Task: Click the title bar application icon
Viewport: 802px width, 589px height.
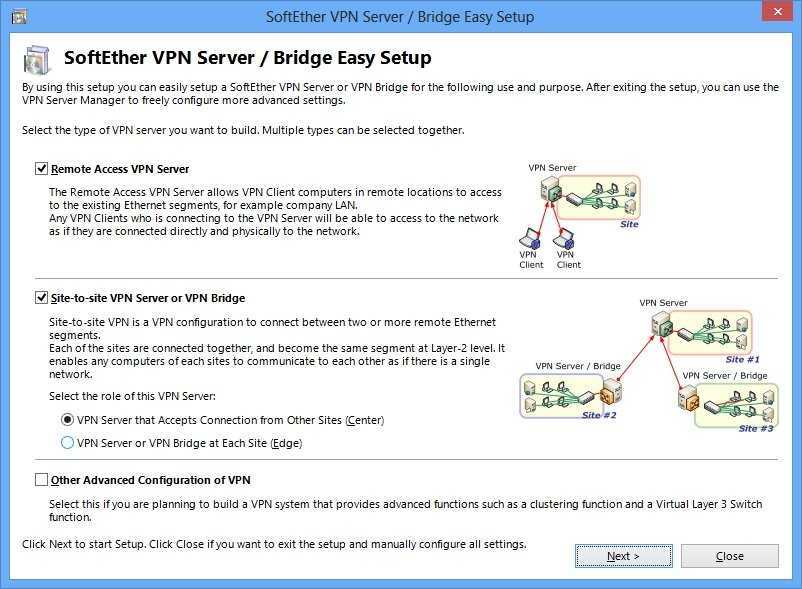Action: tap(19, 17)
